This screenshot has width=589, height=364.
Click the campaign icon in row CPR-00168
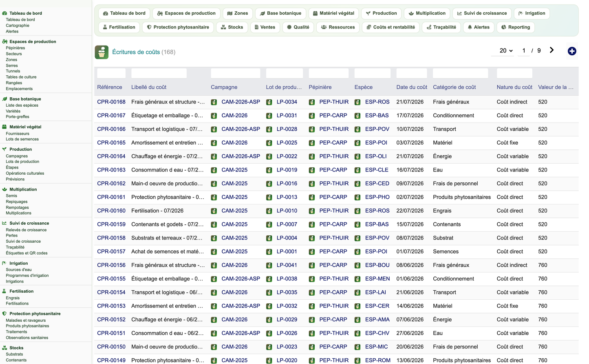[214, 102]
